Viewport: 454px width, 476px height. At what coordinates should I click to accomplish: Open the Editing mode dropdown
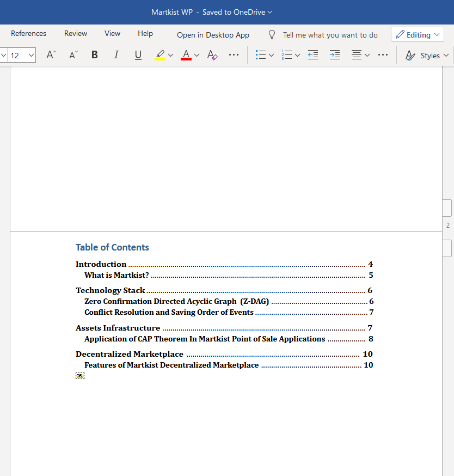coord(418,35)
